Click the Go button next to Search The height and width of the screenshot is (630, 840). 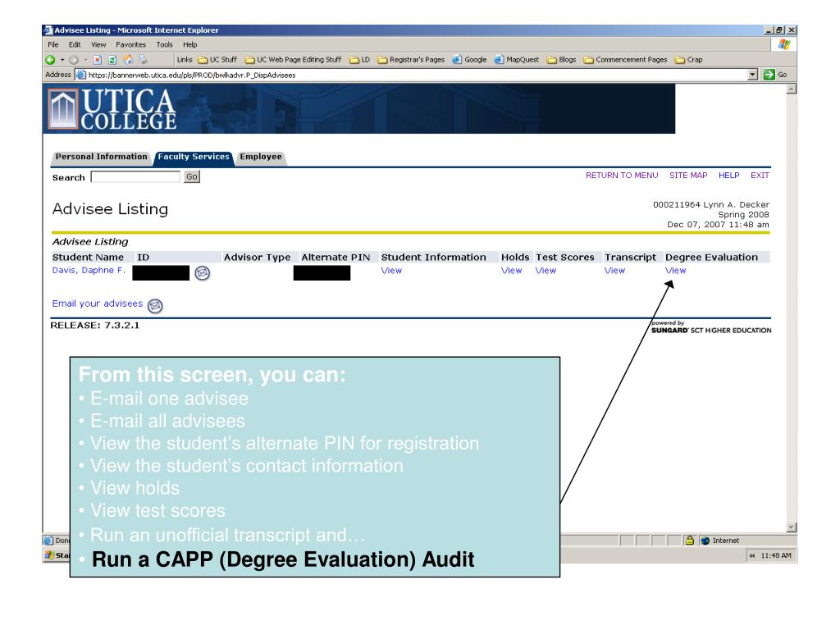(x=192, y=177)
